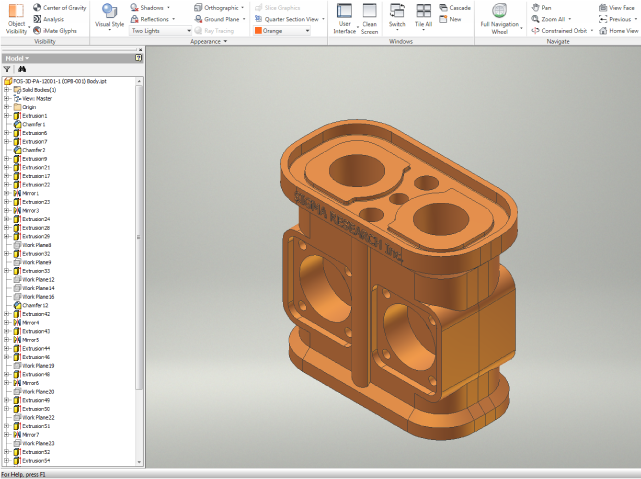Image resolution: width=641 pixels, height=479 pixels.
Task: Select Extrusion54 feature
Action: [x=31, y=461]
